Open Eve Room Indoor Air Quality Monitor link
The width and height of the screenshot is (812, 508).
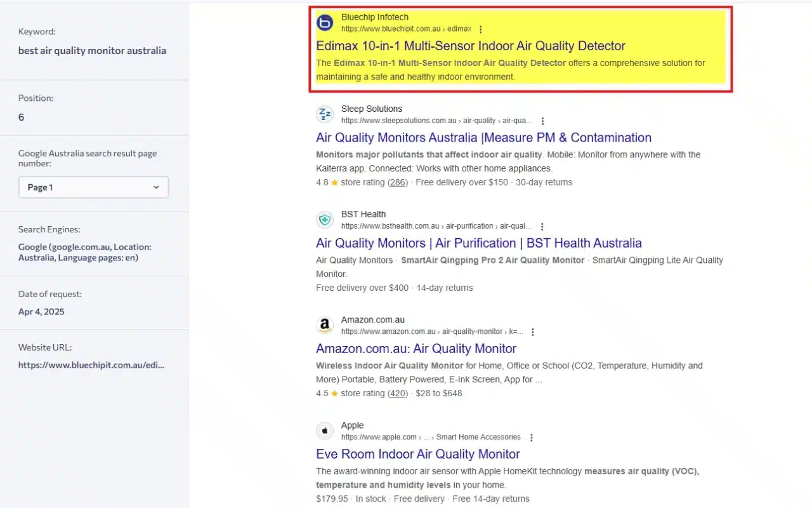point(417,454)
